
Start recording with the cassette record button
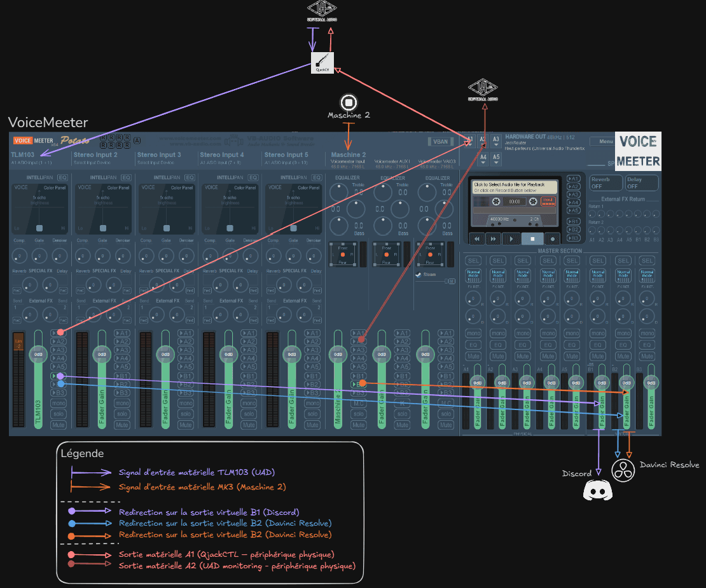click(553, 239)
